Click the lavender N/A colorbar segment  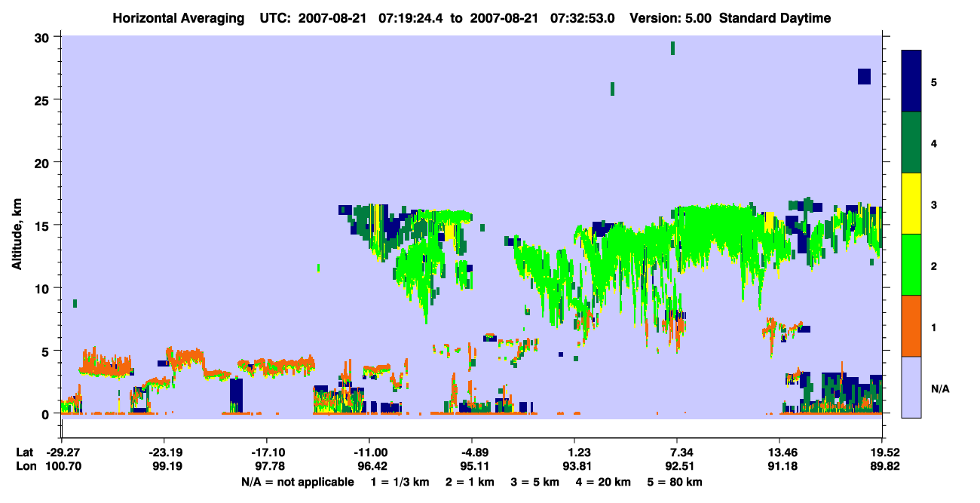(x=911, y=387)
